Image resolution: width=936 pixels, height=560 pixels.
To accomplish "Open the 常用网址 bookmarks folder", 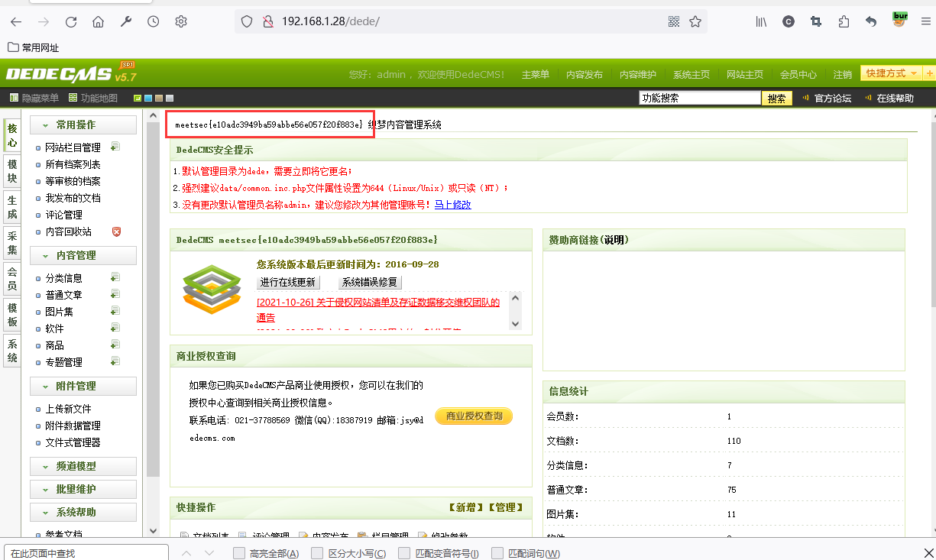I will click(x=33, y=47).
